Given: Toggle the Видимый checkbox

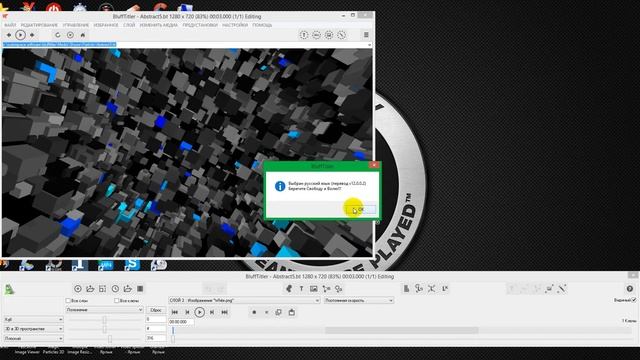Looking at the screenshot, I should tap(633, 300).
